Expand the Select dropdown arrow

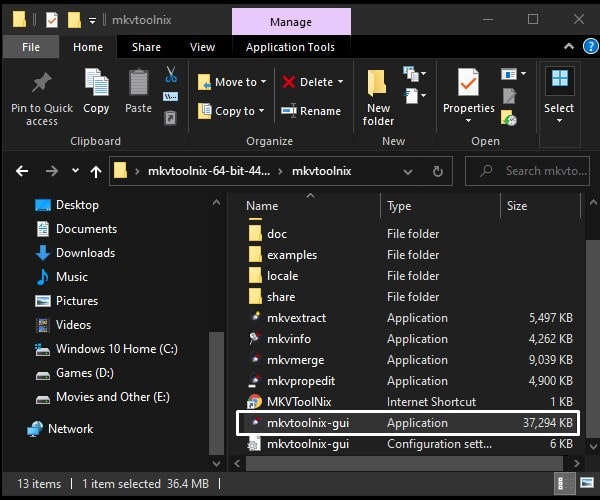[x=559, y=121]
